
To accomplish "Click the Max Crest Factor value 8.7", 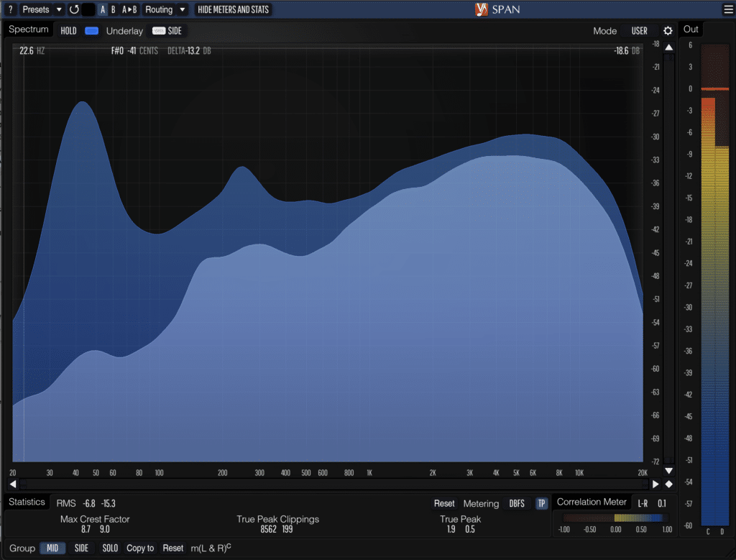I will pyautogui.click(x=86, y=530).
